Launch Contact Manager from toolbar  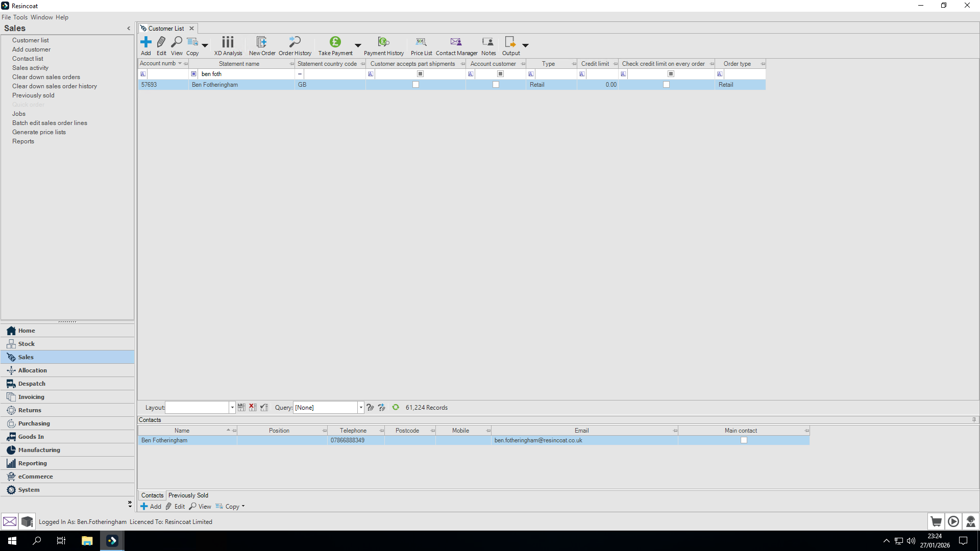[x=456, y=42]
